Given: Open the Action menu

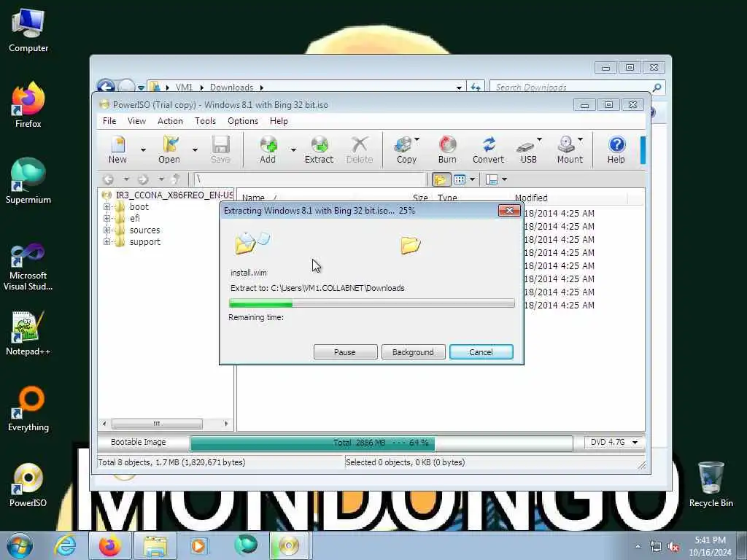Looking at the screenshot, I should coord(170,121).
